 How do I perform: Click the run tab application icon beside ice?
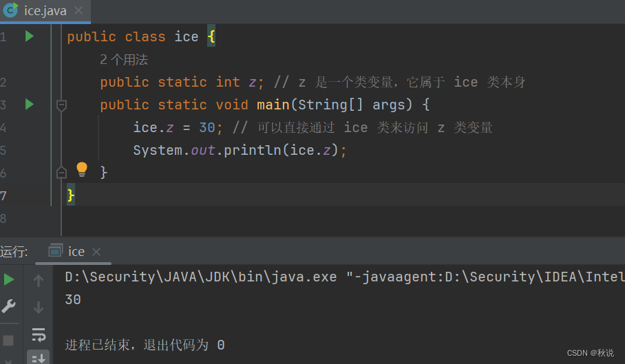coord(55,251)
